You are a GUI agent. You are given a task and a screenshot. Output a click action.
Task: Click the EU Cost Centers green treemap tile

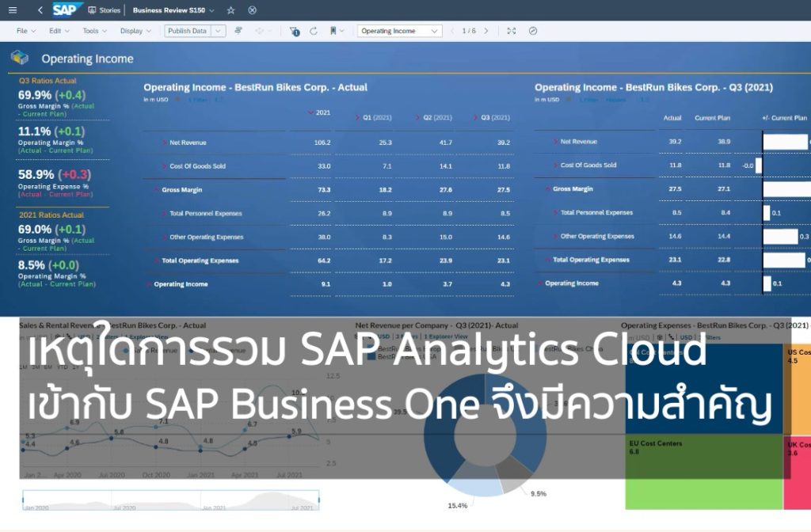(x=703, y=473)
